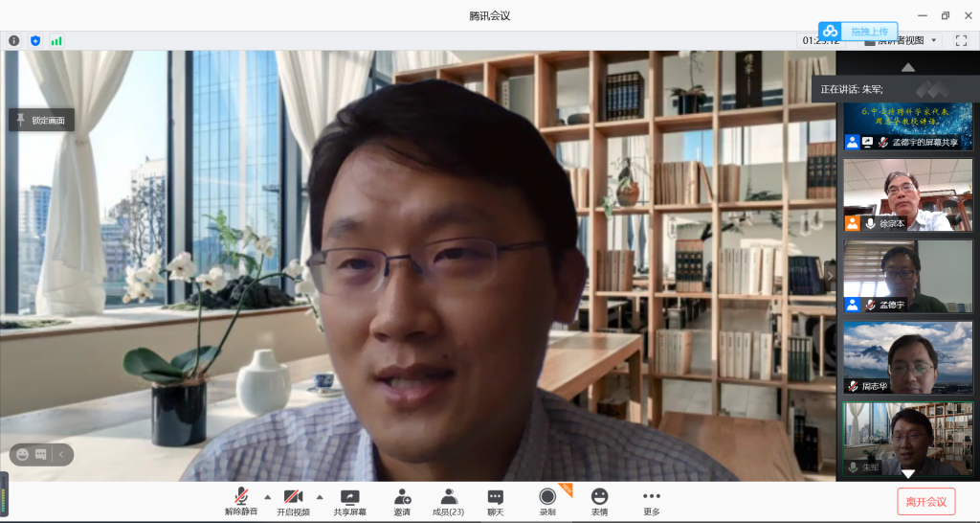Screen dimensions: 980x523
Task: Enter full screen mode with expand icon
Action: (x=961, y=40)
